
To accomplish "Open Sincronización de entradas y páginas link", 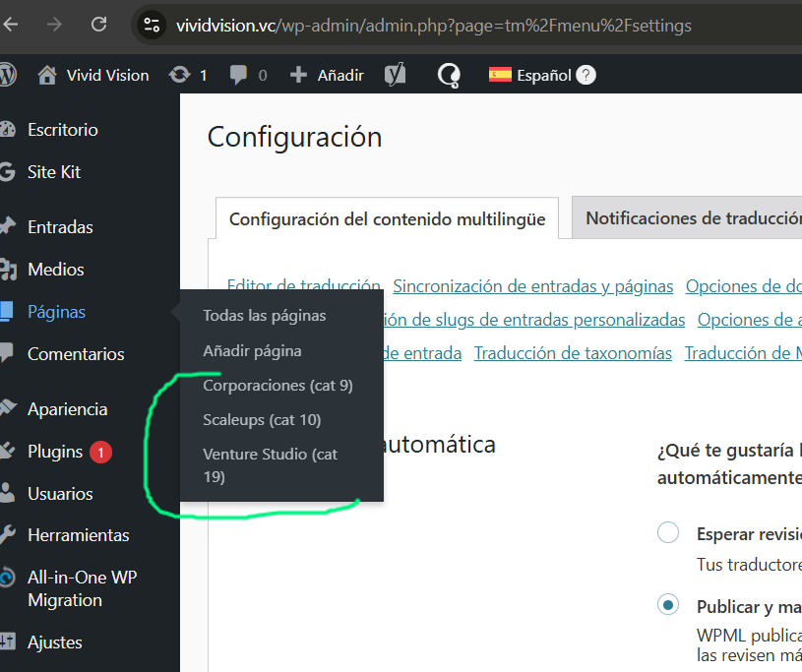I will pos(532,286).
